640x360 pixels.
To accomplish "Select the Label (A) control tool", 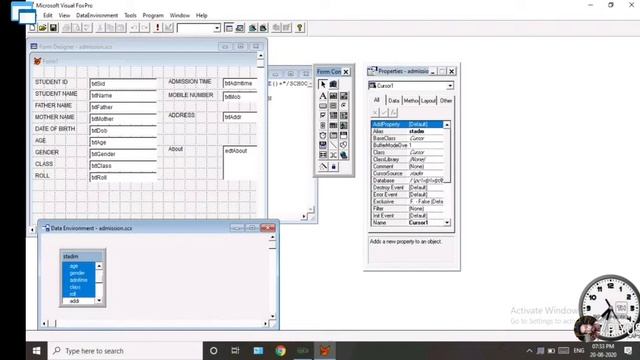I will [x=323, y=96].
